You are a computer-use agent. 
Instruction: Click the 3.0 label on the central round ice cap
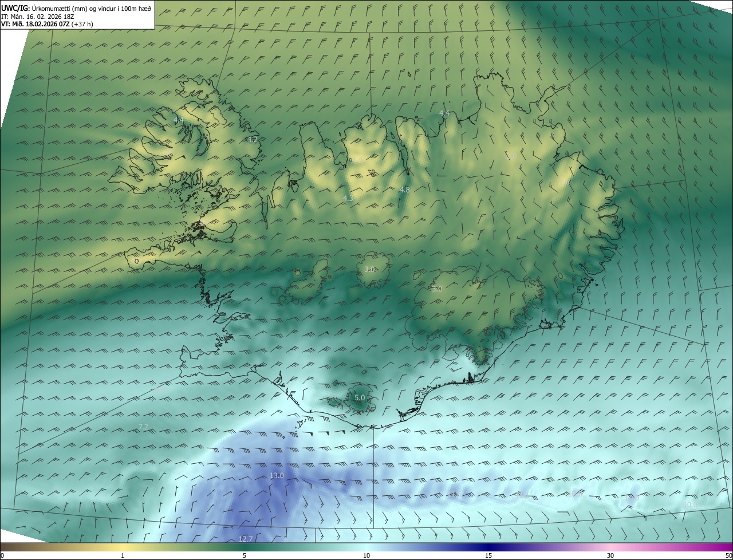[x=369, y=269]
